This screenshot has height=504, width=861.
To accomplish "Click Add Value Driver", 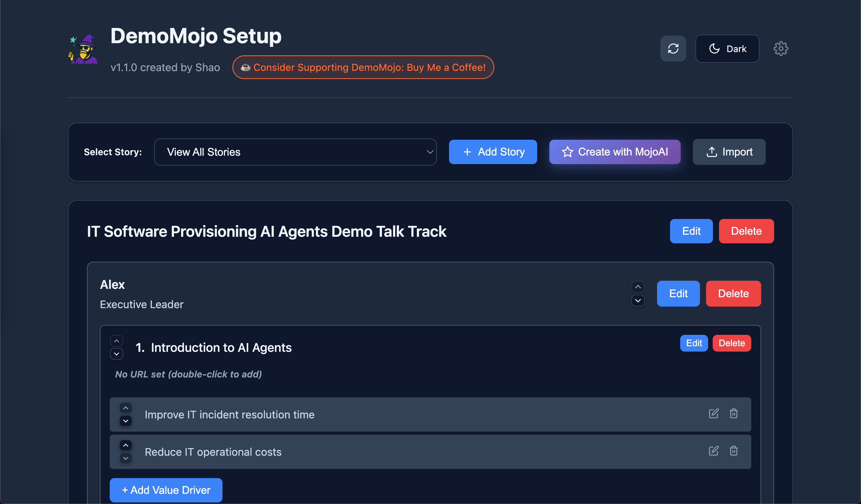I will [166, 490].
